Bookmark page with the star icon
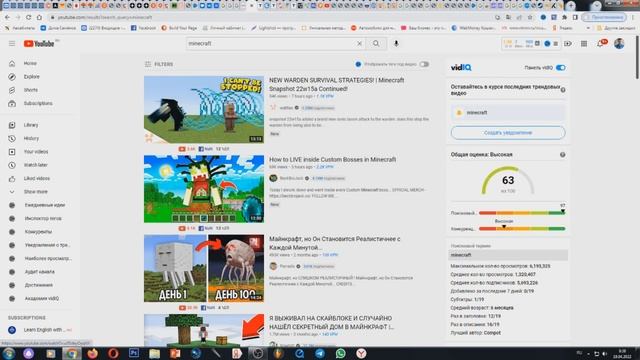 (530, 18)
